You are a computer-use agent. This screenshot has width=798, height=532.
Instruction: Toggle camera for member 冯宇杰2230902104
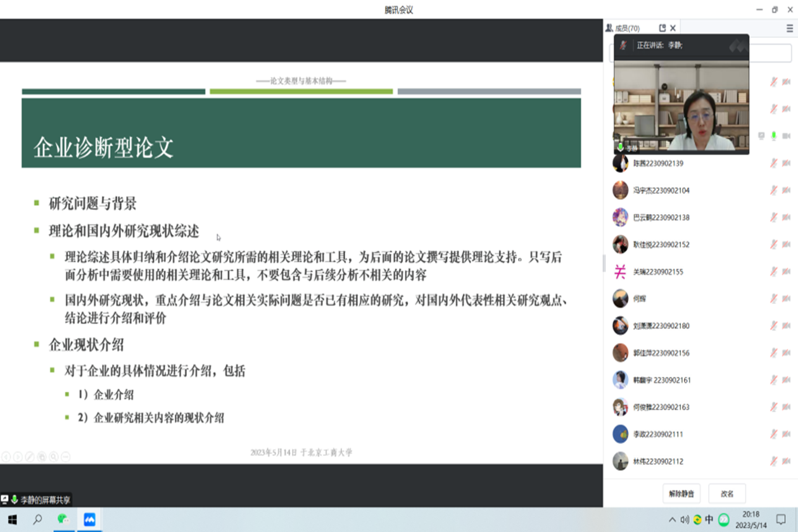click(786, 191)
